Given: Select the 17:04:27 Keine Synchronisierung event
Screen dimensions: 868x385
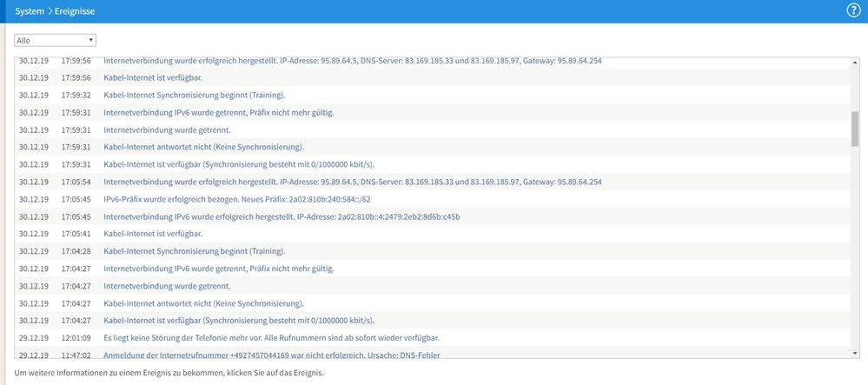Looking at the screenshot, I should [433, 303].
